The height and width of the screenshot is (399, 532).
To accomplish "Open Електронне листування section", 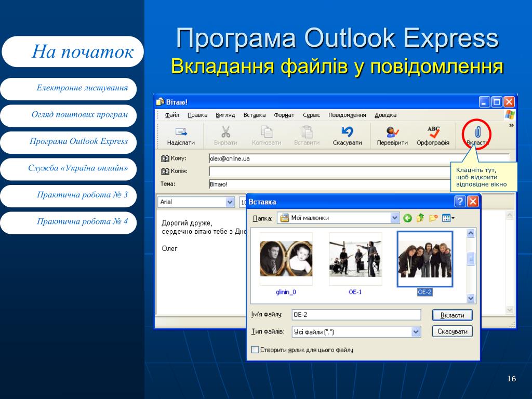I will pyautogui.click(x=69, y=89).
